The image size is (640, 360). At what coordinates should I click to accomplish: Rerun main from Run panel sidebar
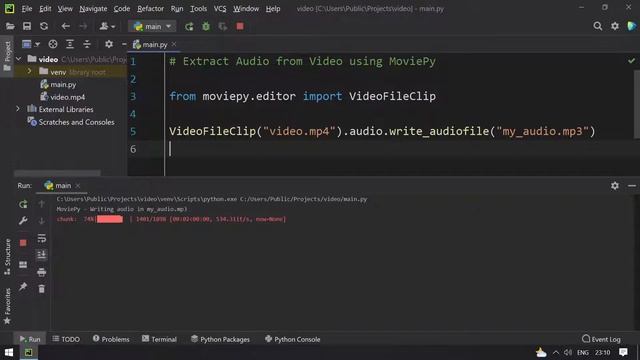(23, 204)
